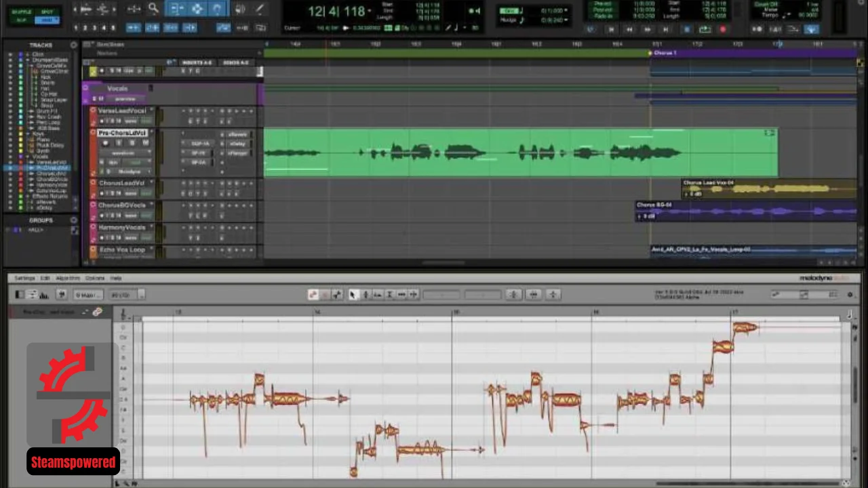Open the Nudge value dropdown
Viewport: 868px width, 488px height.
coord(564,20)
